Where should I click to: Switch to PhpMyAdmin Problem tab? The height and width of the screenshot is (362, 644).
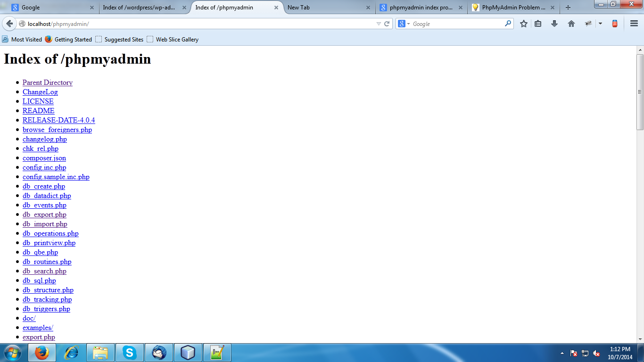[513, 8]
